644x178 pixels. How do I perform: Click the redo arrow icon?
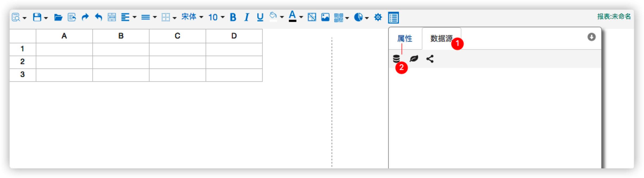pos(85,17)
